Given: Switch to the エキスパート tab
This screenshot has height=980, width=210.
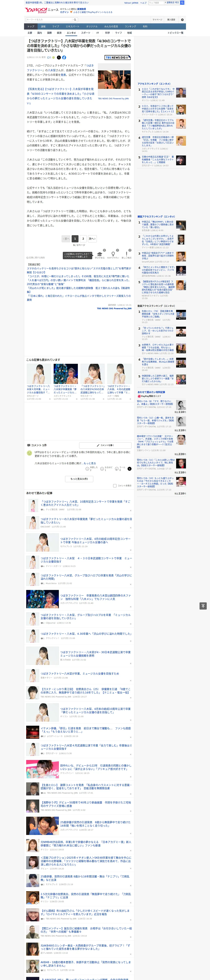Looking at the screenshot, I should 72,27.
